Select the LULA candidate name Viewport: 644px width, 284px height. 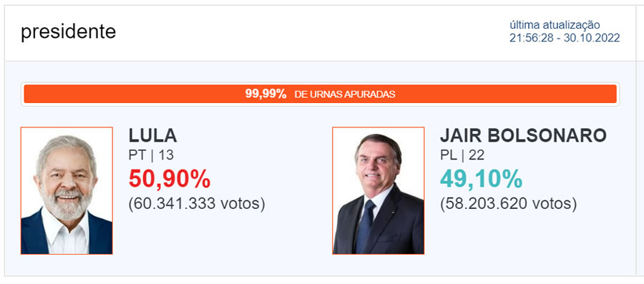pos(153,136)
